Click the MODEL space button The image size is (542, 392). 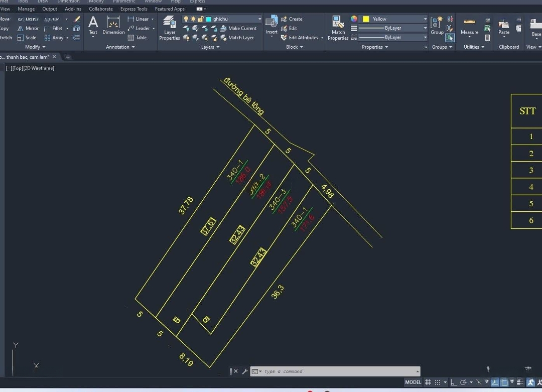click(413, 382)
